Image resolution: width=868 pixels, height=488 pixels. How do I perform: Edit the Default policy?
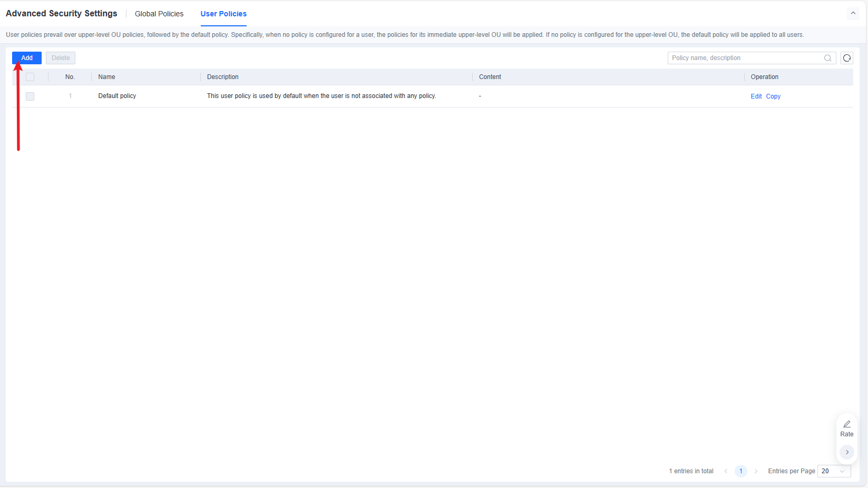[x=756, y=96]
